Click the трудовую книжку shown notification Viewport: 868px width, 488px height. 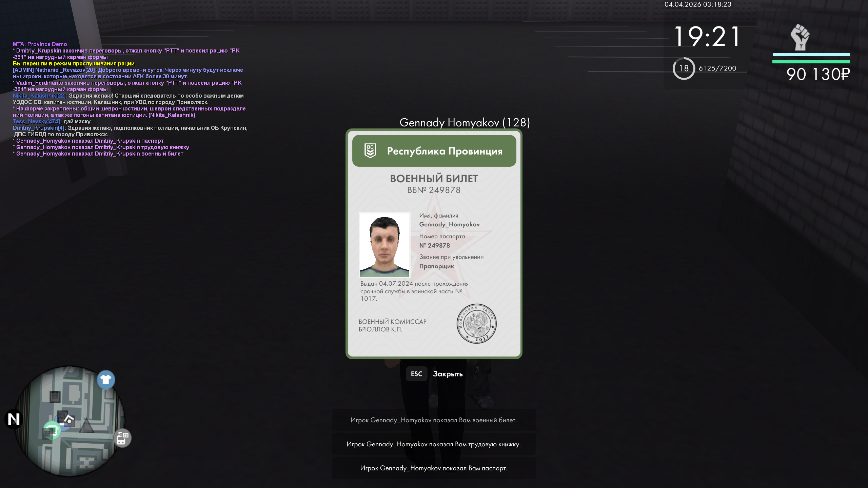pyautogui.click(x=434, y=444)
